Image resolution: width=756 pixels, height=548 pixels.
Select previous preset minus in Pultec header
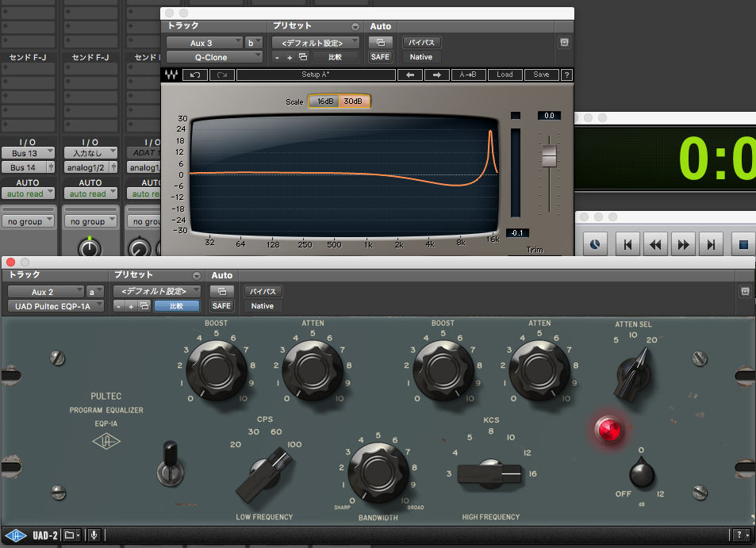click(x=119, y=306)
